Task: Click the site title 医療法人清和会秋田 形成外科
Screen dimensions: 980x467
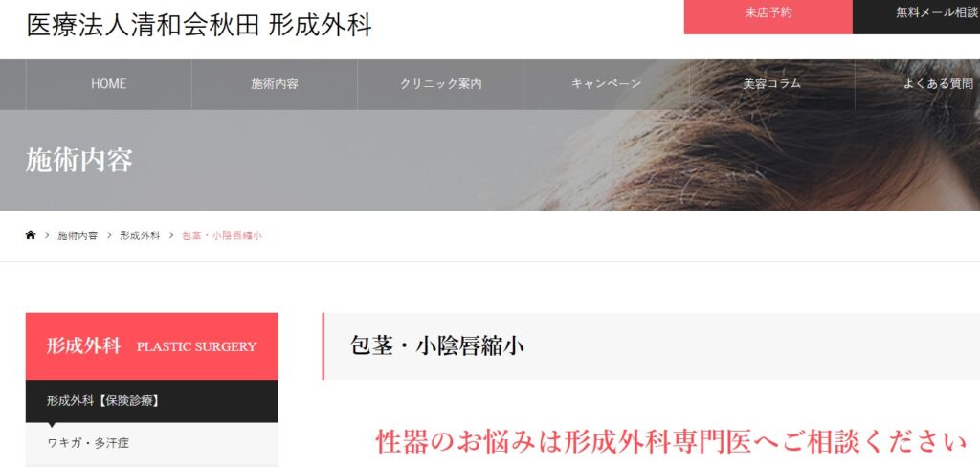Action: click(x=199, y=25)
